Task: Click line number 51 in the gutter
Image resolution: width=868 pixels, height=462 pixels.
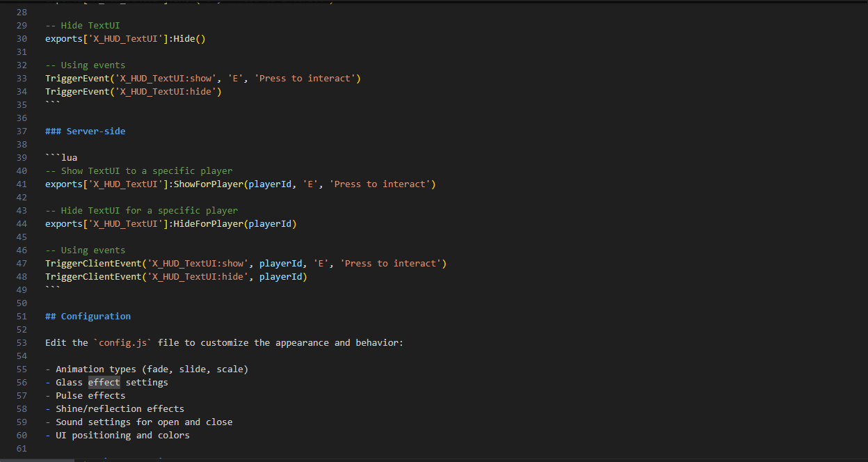Action: pyautogui.click(x=21, y=316)
